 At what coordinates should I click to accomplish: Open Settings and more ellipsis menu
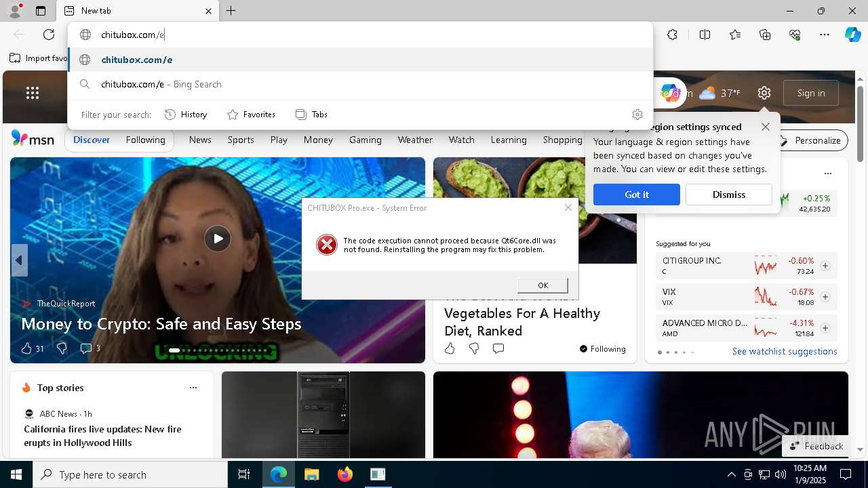[x=825, y=35]
